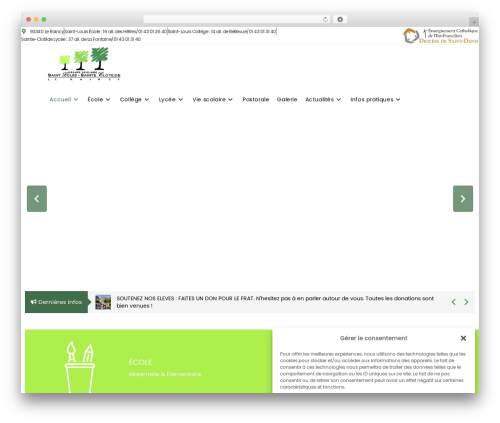The height and width of the screenshot is (423, 500).
Task: Open the SOUTENEZ NOS ELEVES news headline
Action: click(x=275, y=302)
